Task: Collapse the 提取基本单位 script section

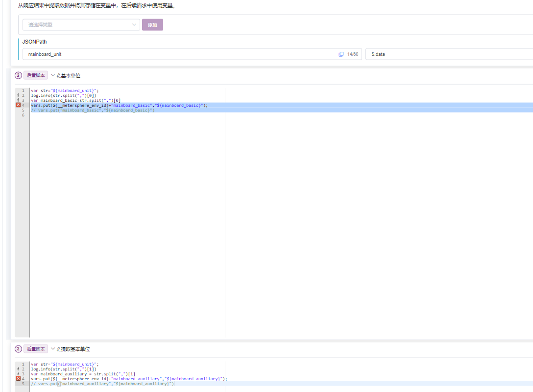Action: point(53,348)
